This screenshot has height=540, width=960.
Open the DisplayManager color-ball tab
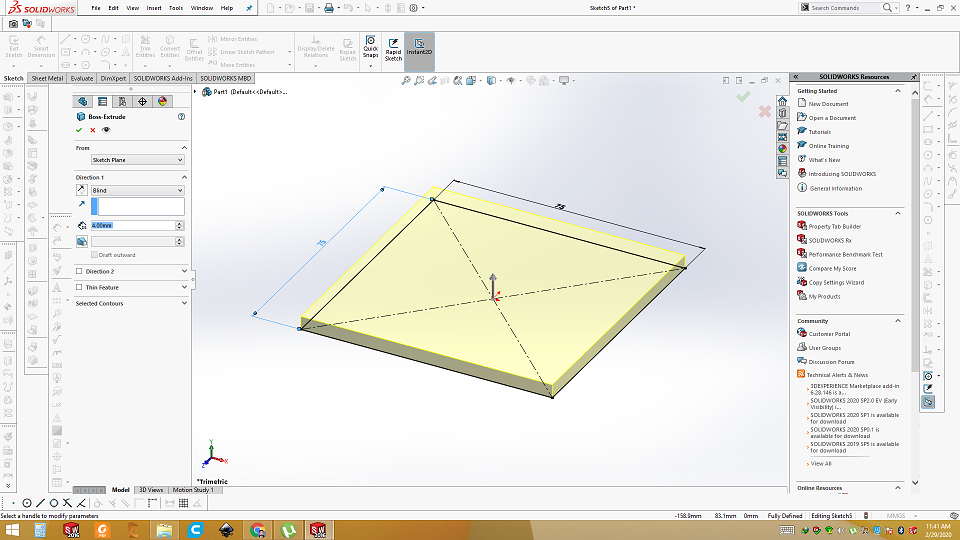pyautogui.click(x=162, y=102)
